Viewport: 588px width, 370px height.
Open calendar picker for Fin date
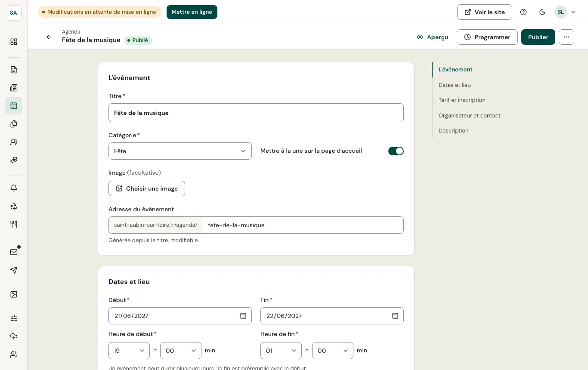(x=395, y=316)
